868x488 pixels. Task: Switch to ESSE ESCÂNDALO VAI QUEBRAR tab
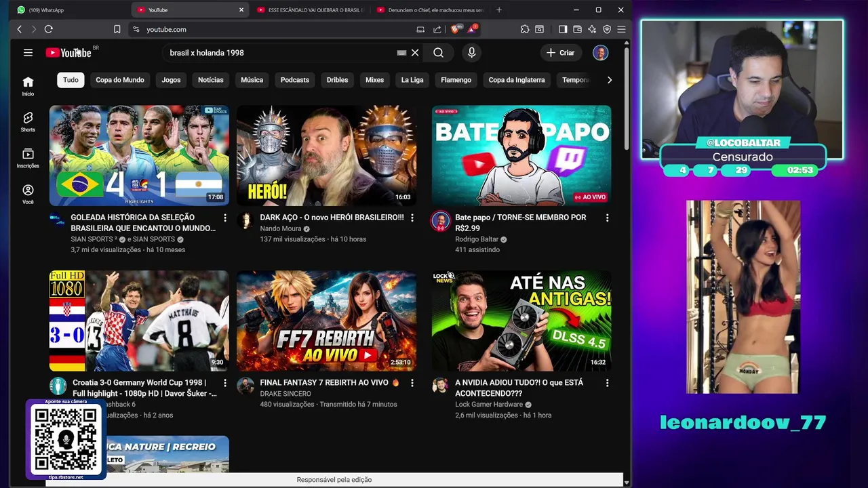311,10
